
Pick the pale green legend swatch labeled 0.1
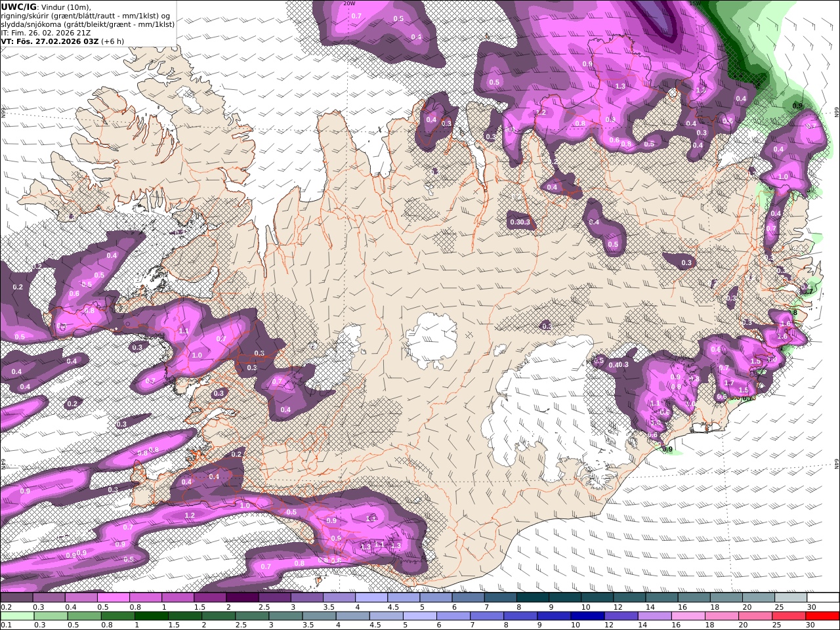[x=17, y=616]
